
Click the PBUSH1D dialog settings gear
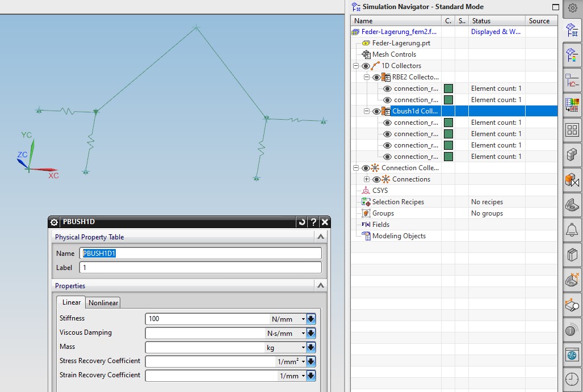coord(54,222)
